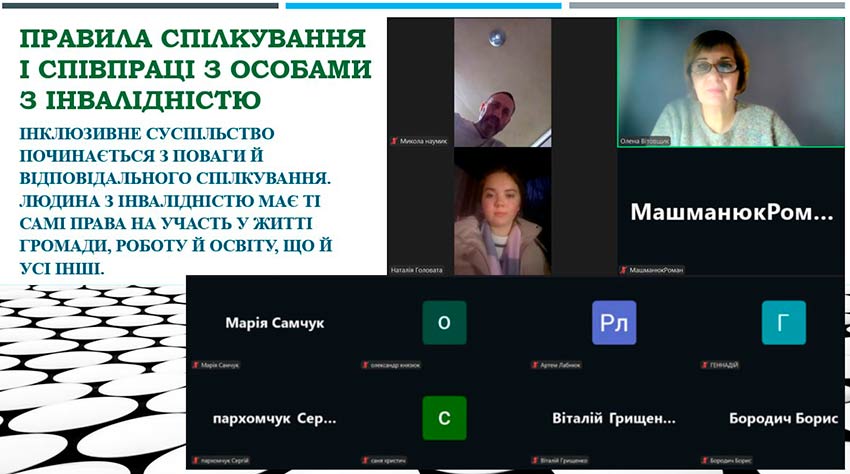Click muted mic icon beside пархомчук Сергій label

pyautogui.click(x=196, y=460)
